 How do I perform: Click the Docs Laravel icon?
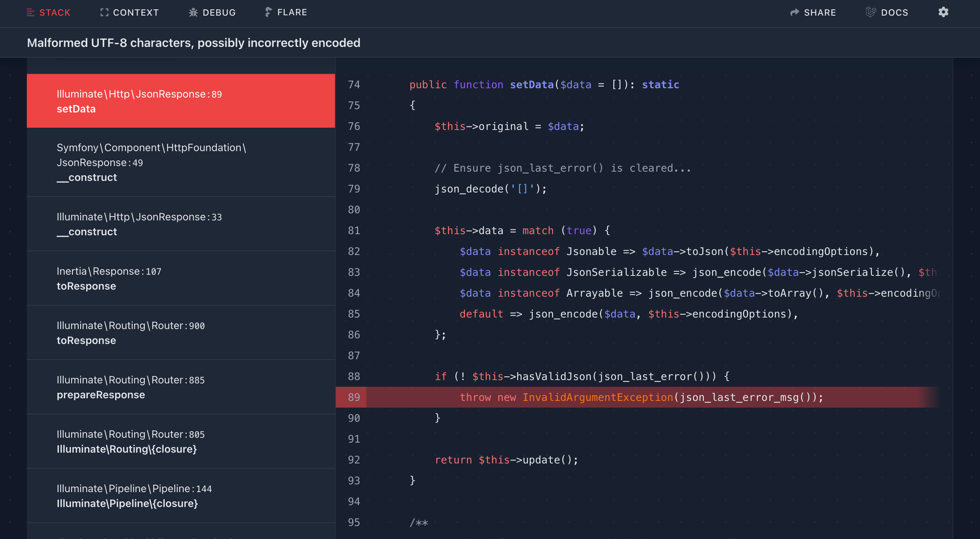click(x=871, y=12)
